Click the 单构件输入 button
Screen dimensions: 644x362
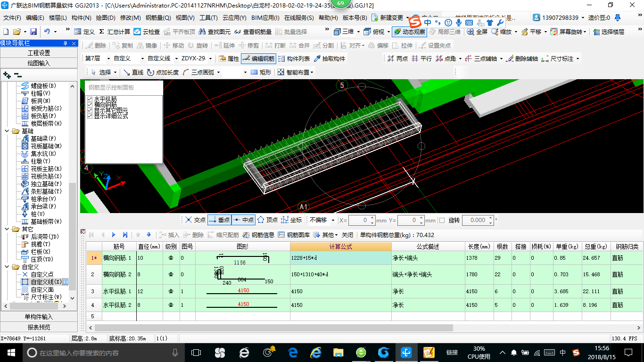[39, 317]
